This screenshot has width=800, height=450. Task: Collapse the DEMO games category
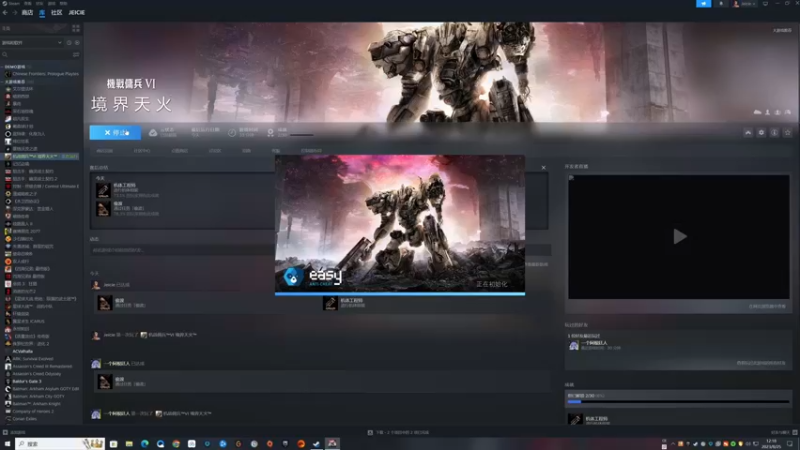(x=15, y=67)
